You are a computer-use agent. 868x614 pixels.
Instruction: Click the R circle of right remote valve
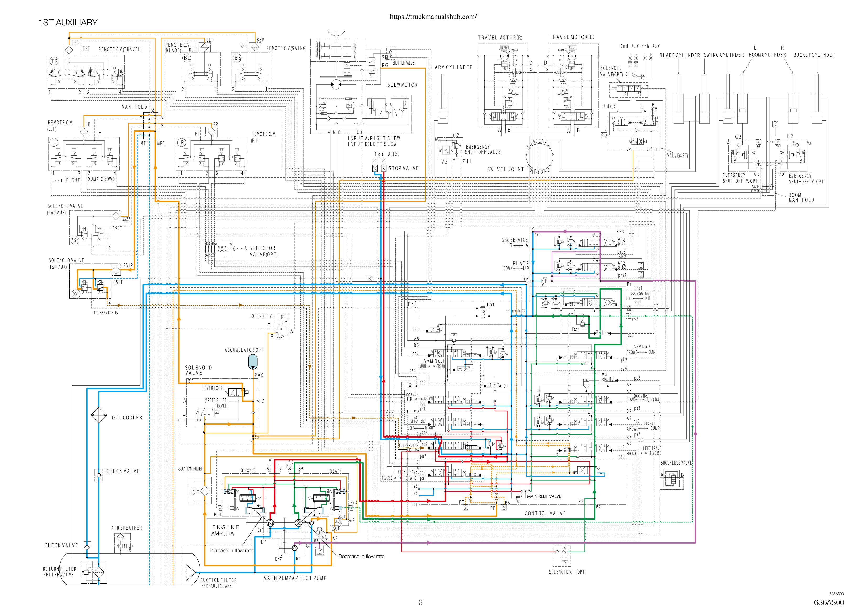coord(182,143)
